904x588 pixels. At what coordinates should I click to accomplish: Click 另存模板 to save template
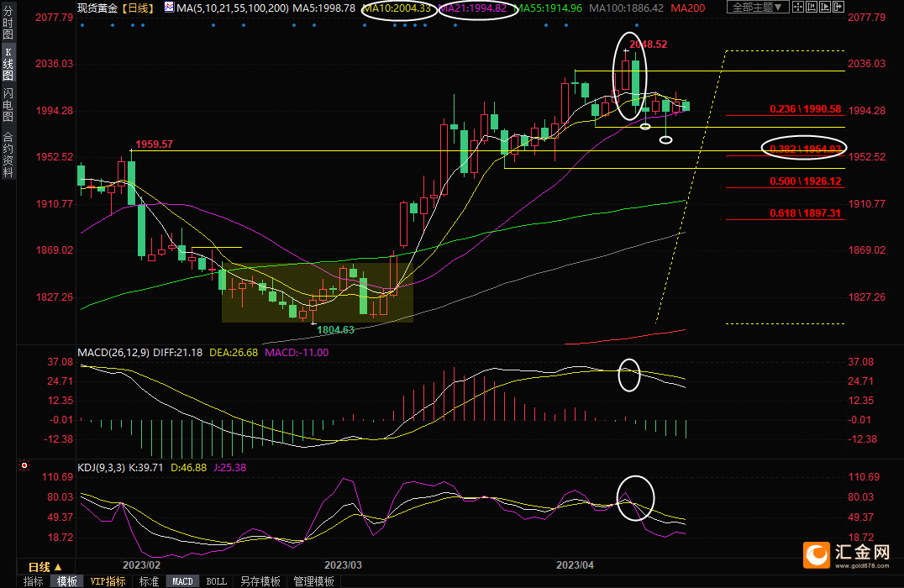(x=260, y=581)
